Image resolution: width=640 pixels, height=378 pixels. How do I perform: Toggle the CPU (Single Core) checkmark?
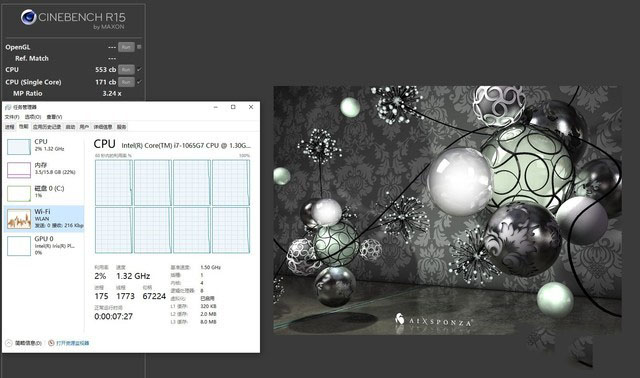click(139, 82)
